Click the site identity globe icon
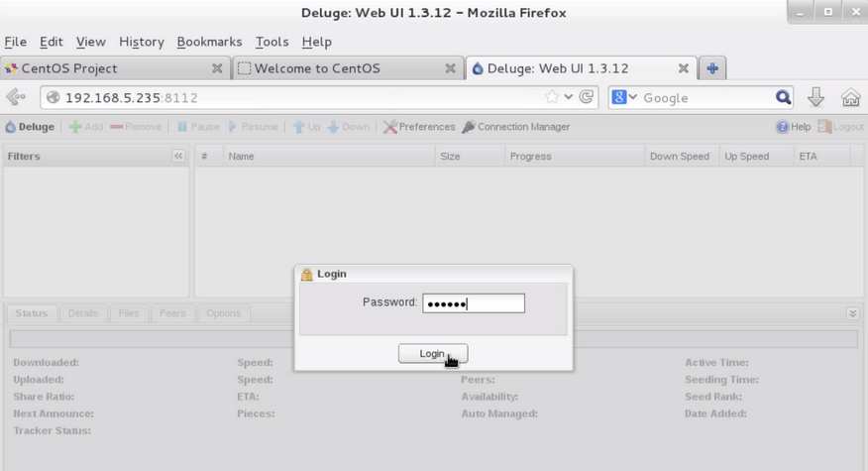The image size is (868, 471). [54, 97]
